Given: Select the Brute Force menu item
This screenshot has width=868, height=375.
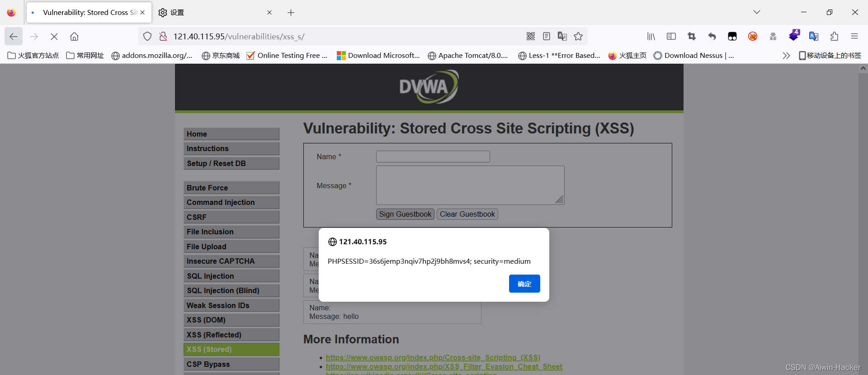Looking at the screenshot, I should pyautogui.click(x=231, y=188).
